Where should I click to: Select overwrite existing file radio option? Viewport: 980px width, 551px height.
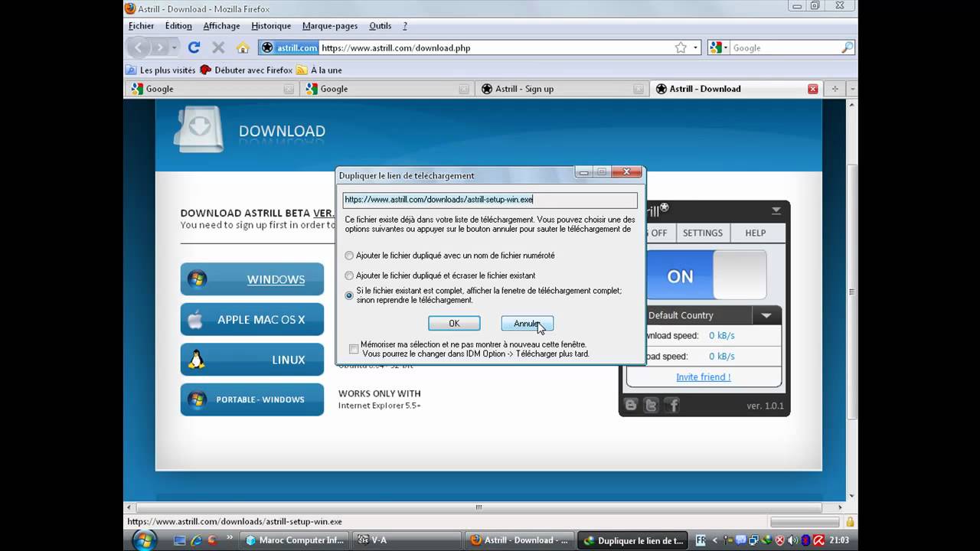pos(349,275)
